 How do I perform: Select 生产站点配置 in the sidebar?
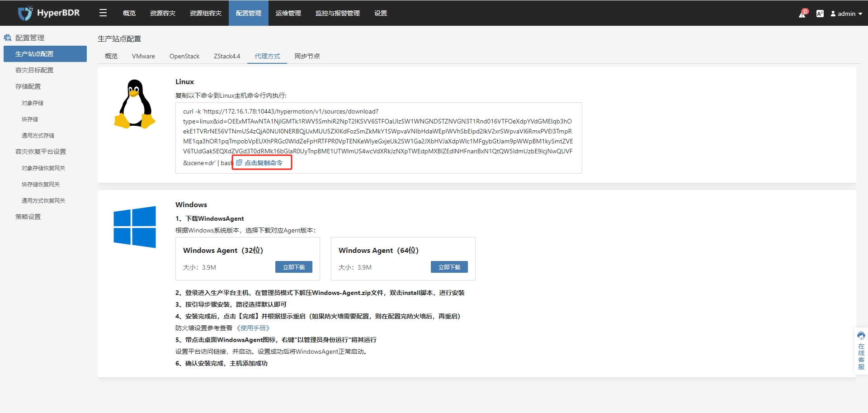(x=45, y=54)
